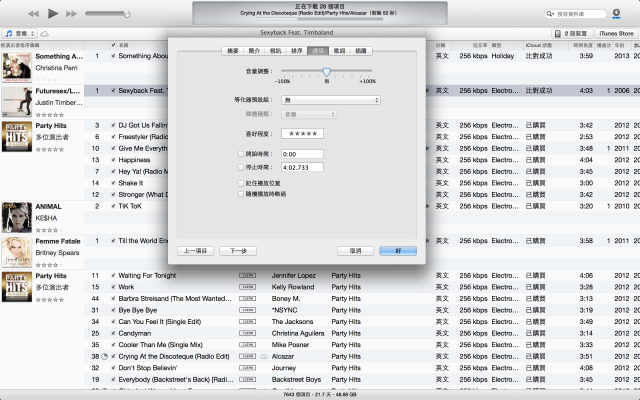Uncheck the Candyman song checkbox
Screen dimensions: 640x400
tap(113, 333)
